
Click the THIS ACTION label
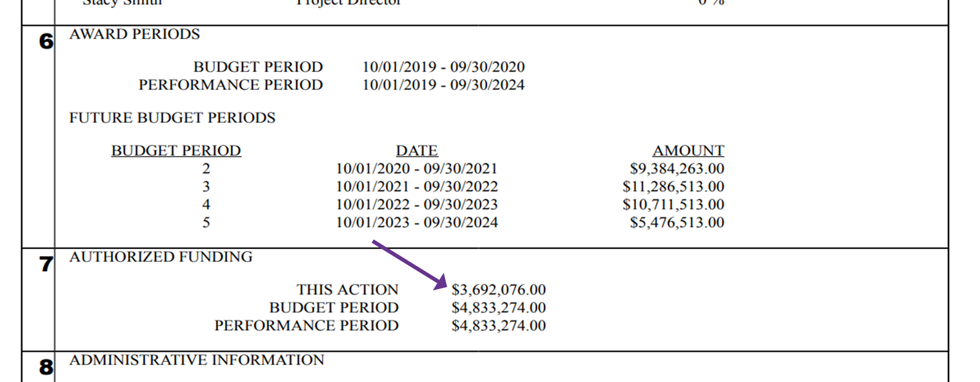pos(348,290)
